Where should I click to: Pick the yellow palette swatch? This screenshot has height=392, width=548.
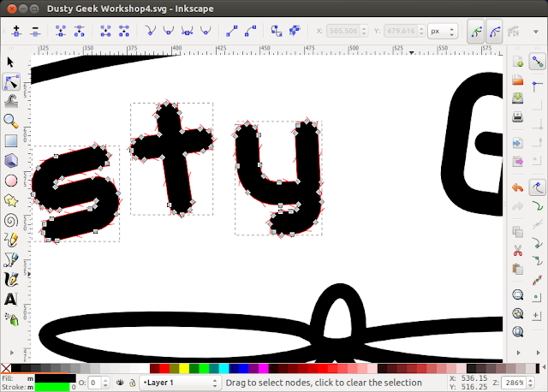click(x=184, y=368)
